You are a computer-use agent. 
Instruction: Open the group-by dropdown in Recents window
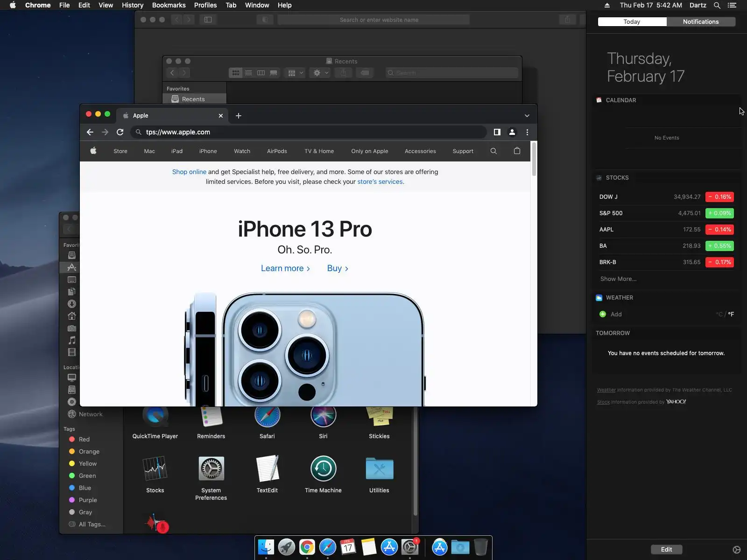point(296,73)
